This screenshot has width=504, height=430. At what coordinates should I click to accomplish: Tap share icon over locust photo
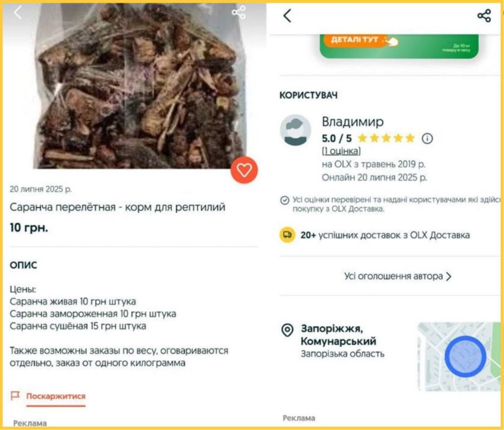[239, 12]
